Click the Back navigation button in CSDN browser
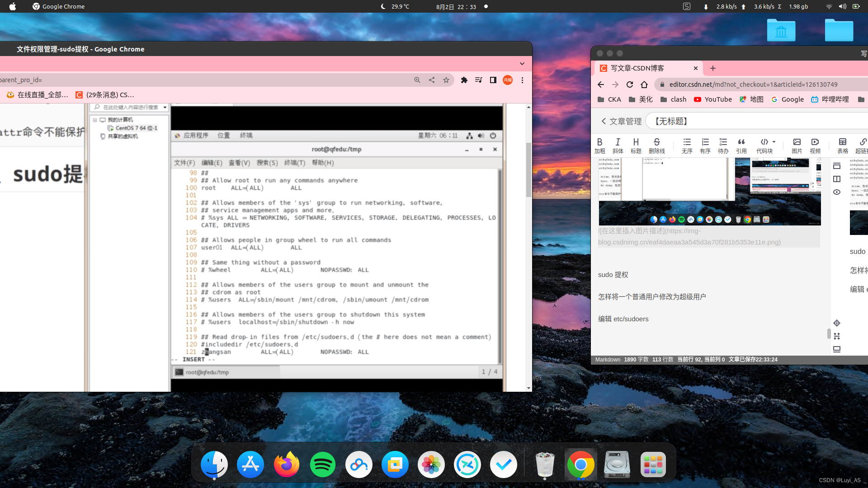The width and height of the screenshot is (868, 488). point(601,84)
